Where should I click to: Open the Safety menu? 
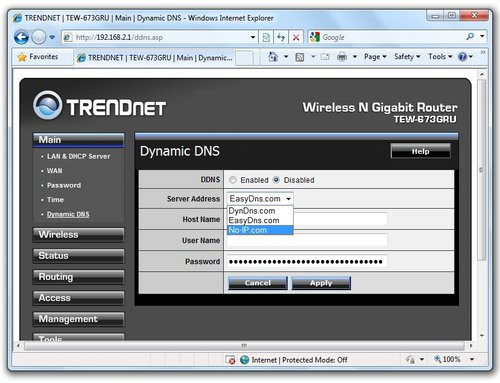click(x=407, y=57)
